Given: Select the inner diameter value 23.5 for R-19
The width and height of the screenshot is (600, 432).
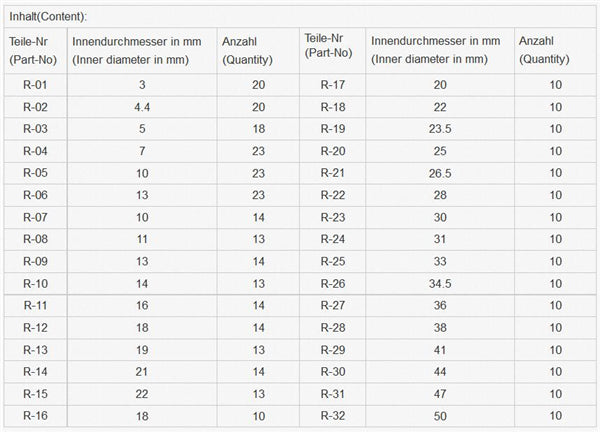Looking at the screenshot, I should pos(440,129).
